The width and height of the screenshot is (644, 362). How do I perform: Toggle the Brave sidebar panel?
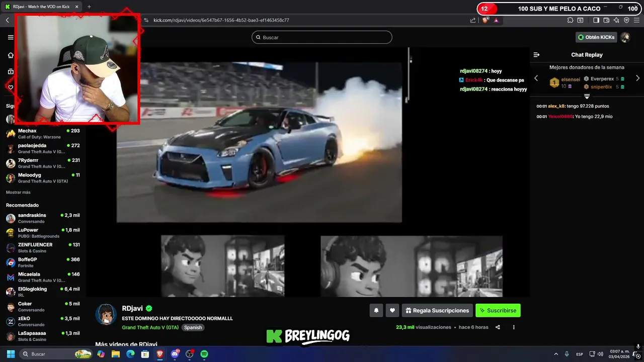(x=596, y=20)
